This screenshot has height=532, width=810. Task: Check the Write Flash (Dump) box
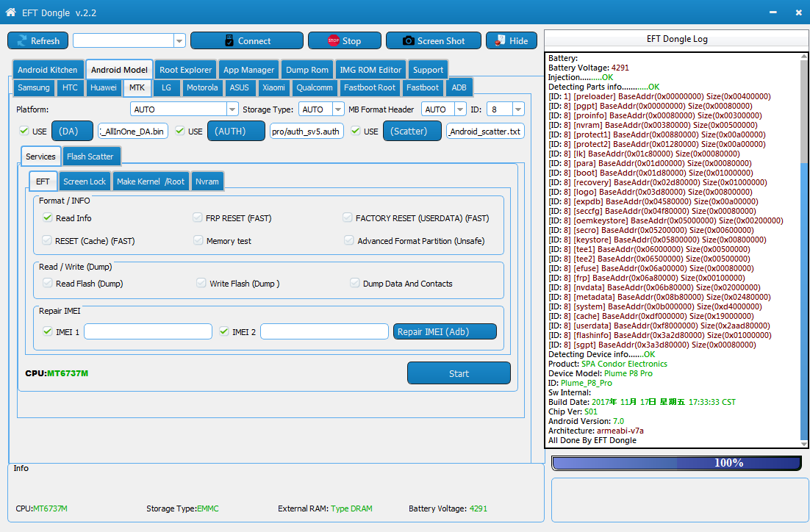tap(201, 283)
